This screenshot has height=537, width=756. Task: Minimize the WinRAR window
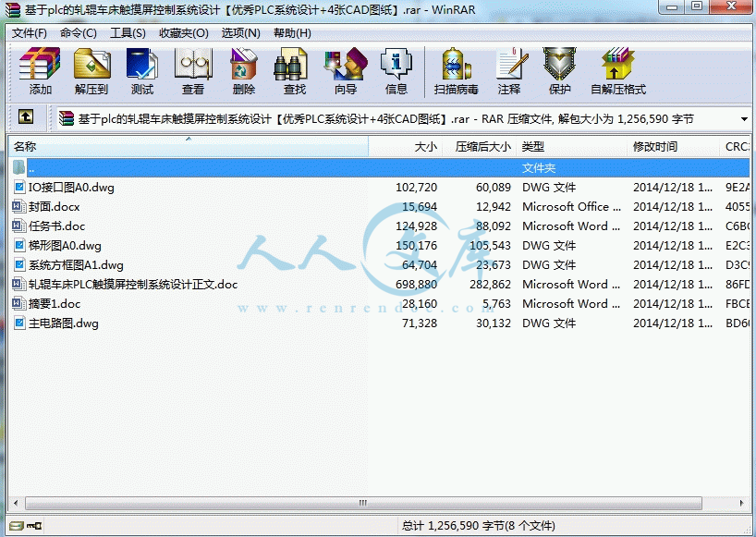(x=672, y=7)
